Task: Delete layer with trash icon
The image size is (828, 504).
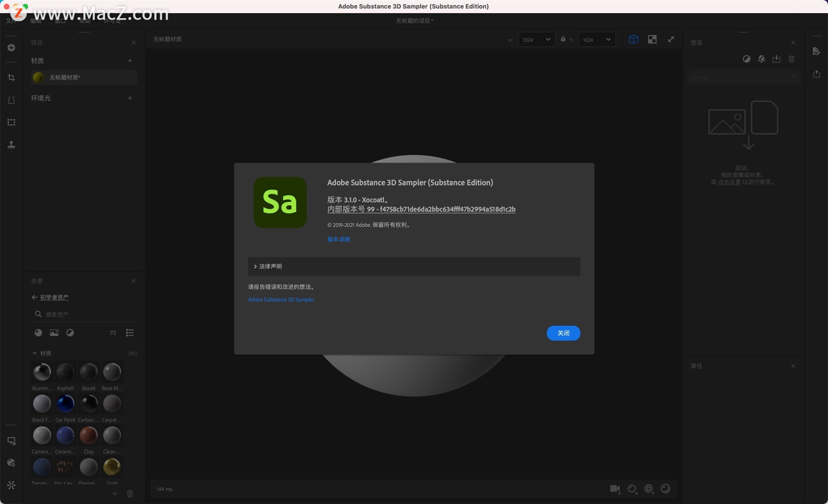Action: (791, 59)
